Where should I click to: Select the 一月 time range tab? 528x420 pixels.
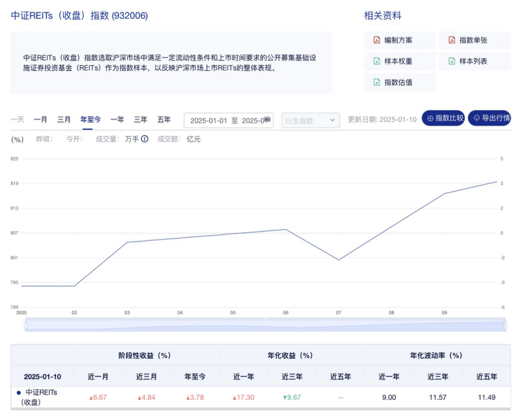(x=40, y=120)
